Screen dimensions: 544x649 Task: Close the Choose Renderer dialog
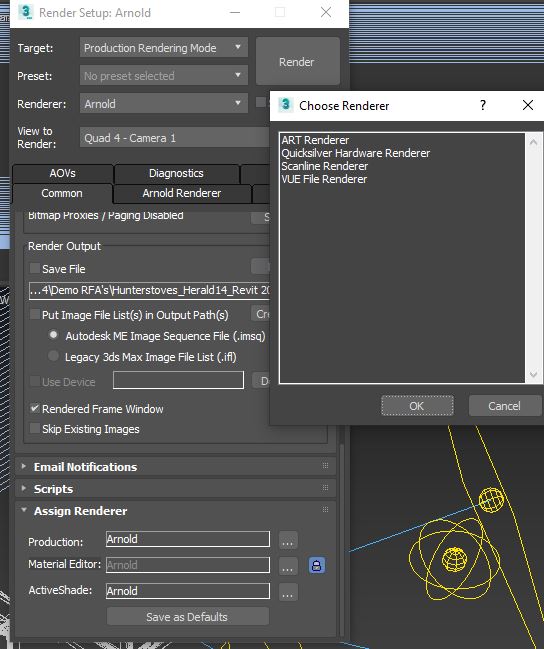(x=528, y=105)
